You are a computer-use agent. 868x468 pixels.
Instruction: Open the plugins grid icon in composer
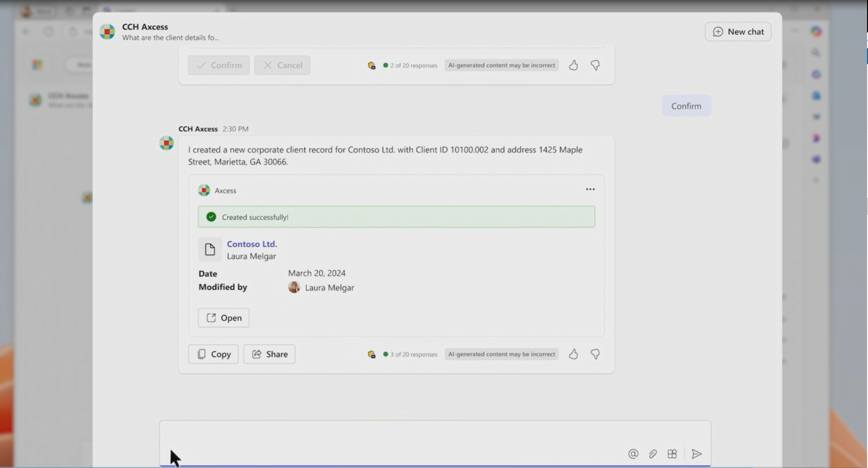click(672, 454)
